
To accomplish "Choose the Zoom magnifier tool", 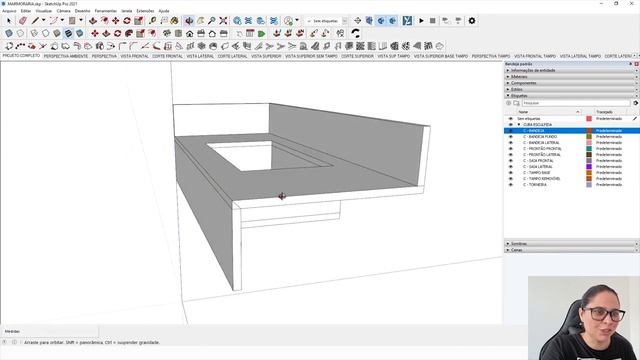I will pyautogui.click(x=211, y=20).
